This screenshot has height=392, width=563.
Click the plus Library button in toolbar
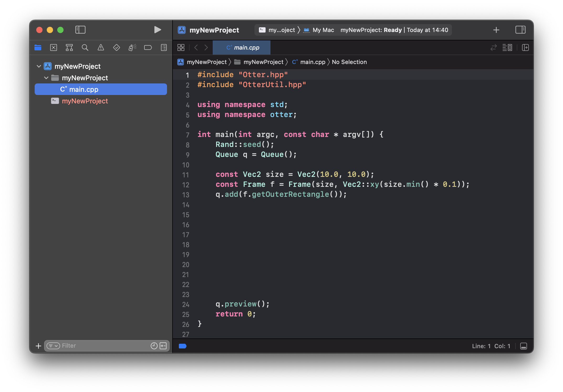[x=496, y=30]
